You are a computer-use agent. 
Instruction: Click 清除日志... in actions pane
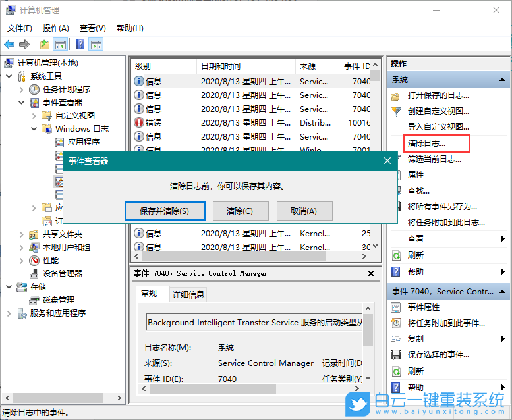click(x=426, y=144)
